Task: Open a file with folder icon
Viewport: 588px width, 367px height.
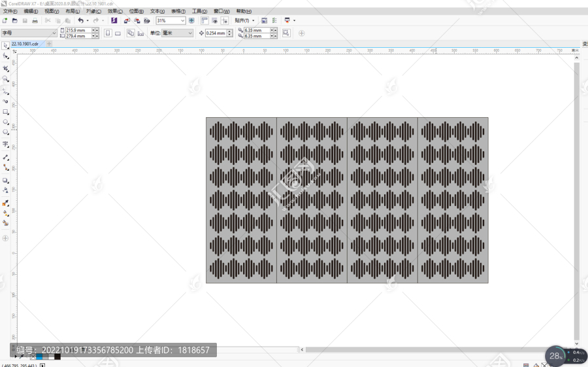Action: click(x=14, y=21)
